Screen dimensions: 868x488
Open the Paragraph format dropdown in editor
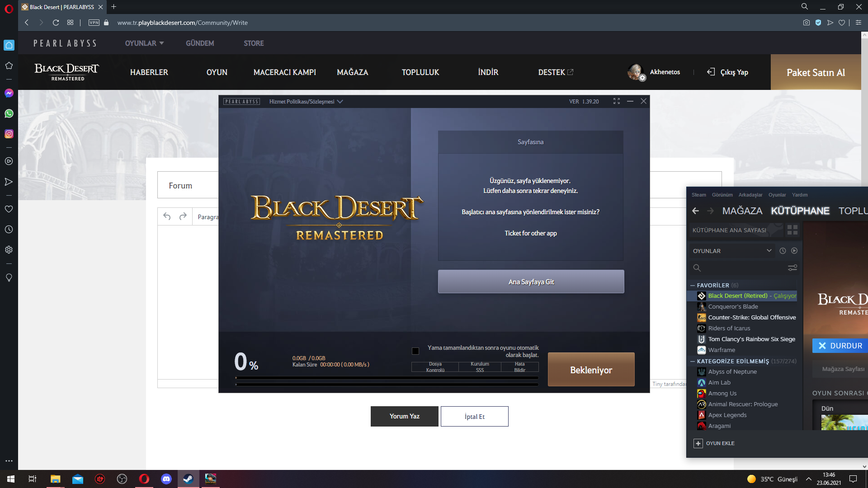click(208, 217)
